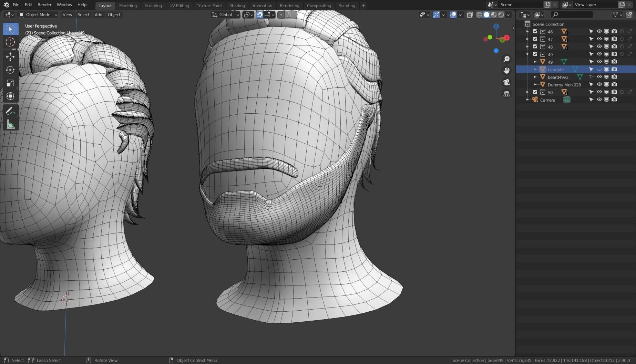Screen dimensions: 636x364
Task: Hide collection 48 with its eye icon
Action: [x=599, y=46]
